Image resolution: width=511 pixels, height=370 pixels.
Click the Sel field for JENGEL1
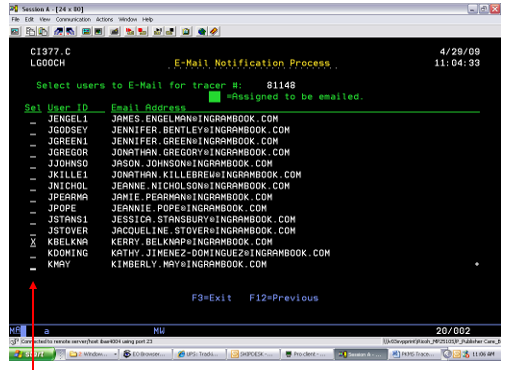(33, 120)
